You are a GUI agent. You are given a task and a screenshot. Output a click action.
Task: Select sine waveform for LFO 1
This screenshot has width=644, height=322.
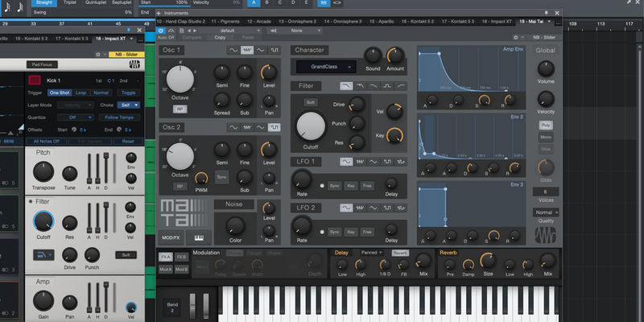coord(346,162)
